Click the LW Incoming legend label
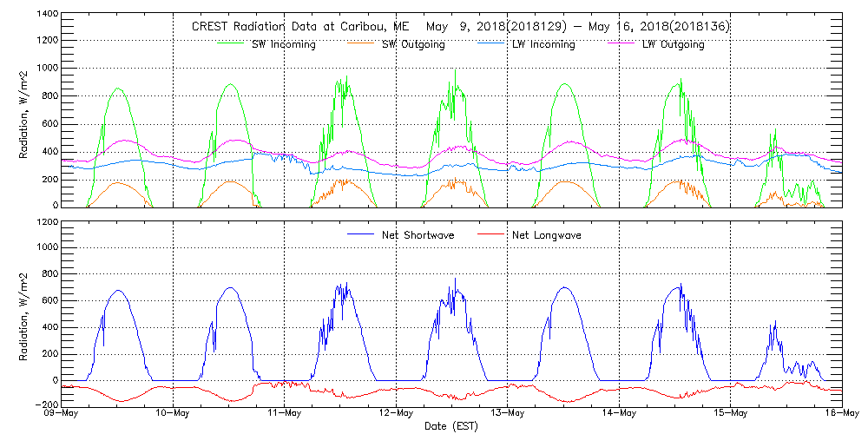868x434 pixels. [542, 44]
